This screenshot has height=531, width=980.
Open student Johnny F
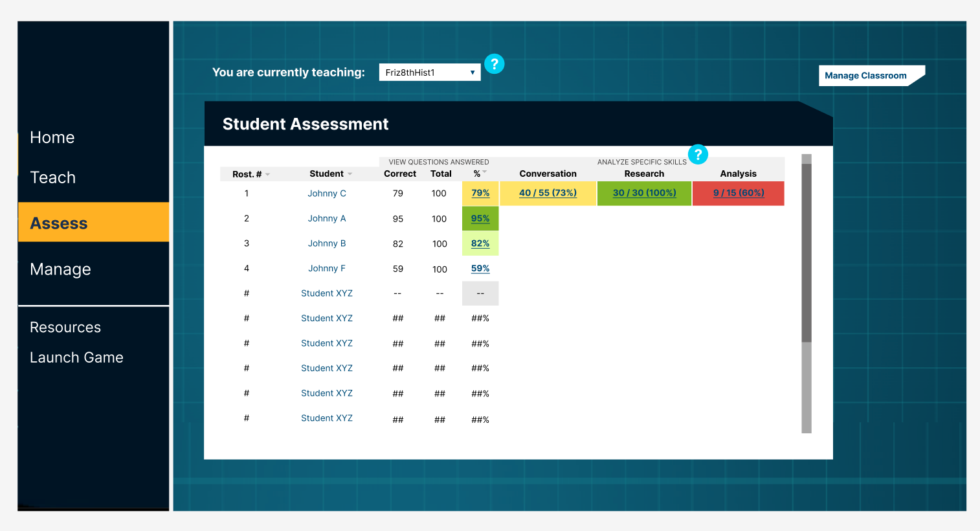[x=327, y=269]
